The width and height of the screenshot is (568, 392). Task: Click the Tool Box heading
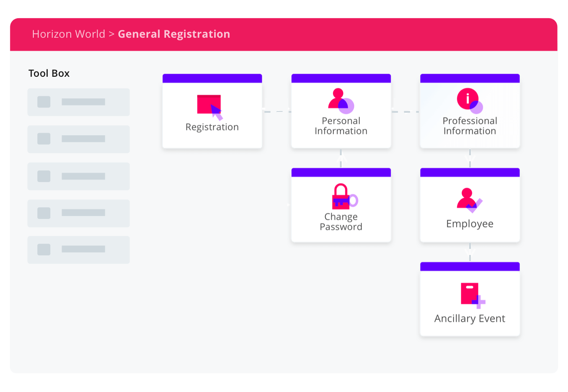[49, 73]
